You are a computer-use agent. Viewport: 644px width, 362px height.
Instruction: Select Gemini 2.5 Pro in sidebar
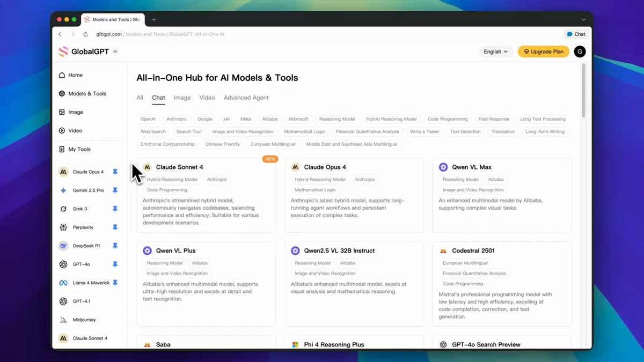point(88,190)
